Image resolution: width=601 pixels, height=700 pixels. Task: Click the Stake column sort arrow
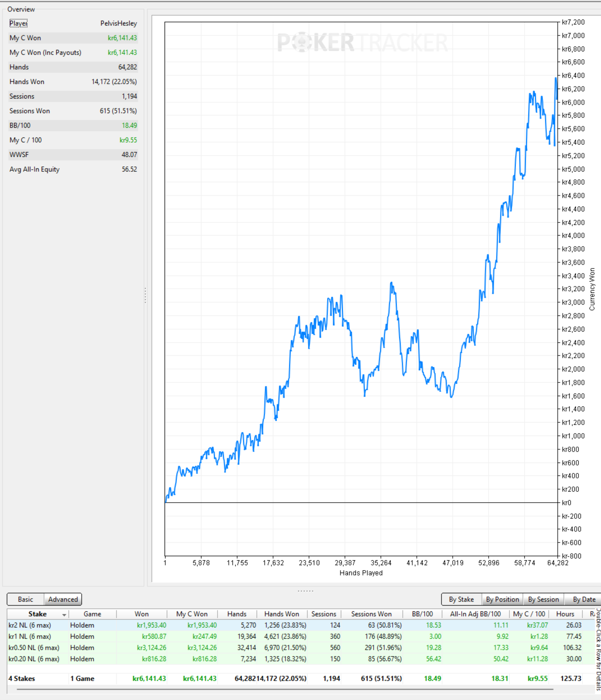tap(64, 615)
